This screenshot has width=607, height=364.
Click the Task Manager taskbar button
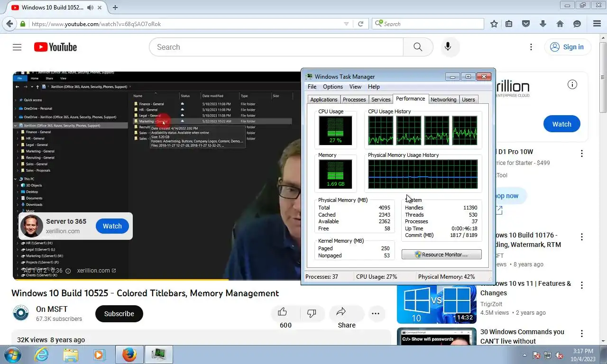(158, 355)
